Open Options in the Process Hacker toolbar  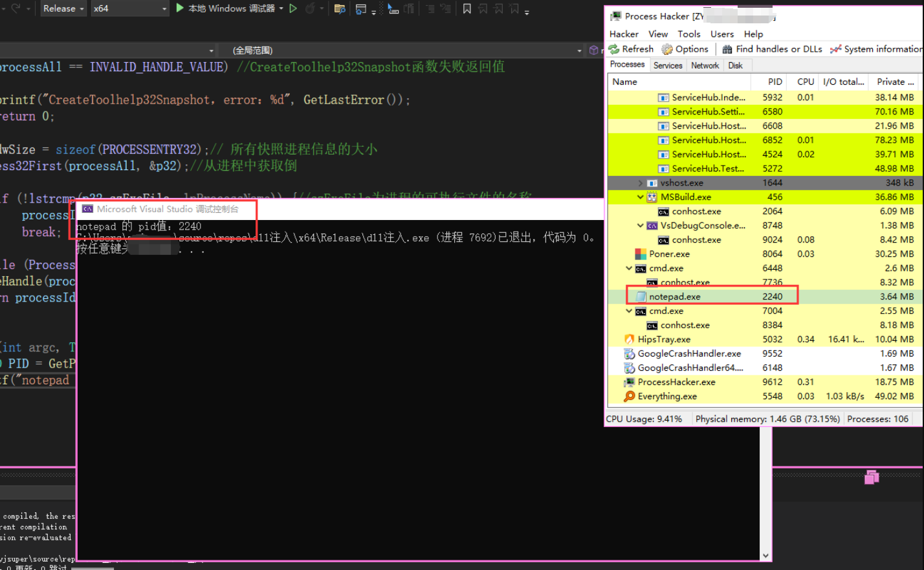click(685, 49)
